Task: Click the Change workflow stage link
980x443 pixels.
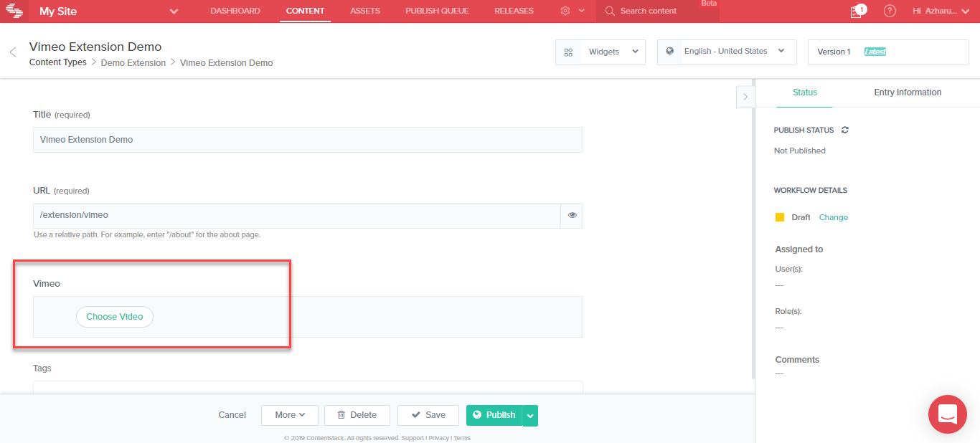Action: [834, 217]
